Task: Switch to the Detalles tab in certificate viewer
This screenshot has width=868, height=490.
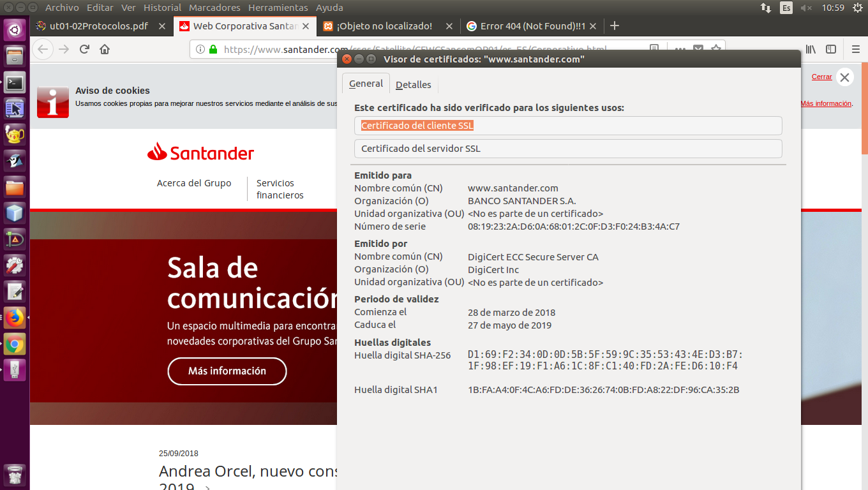Action: coord(413,85)
